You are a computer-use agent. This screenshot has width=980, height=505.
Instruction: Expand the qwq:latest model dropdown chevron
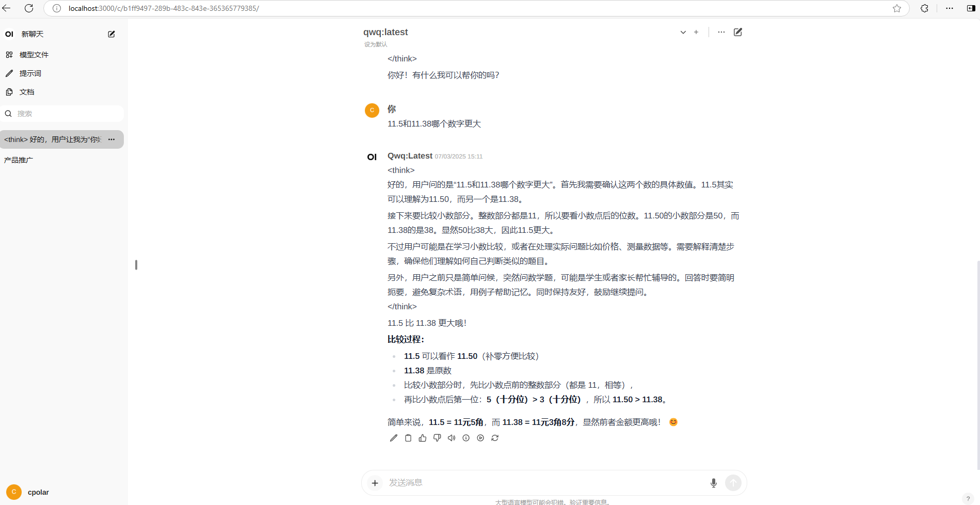[683, 32]
